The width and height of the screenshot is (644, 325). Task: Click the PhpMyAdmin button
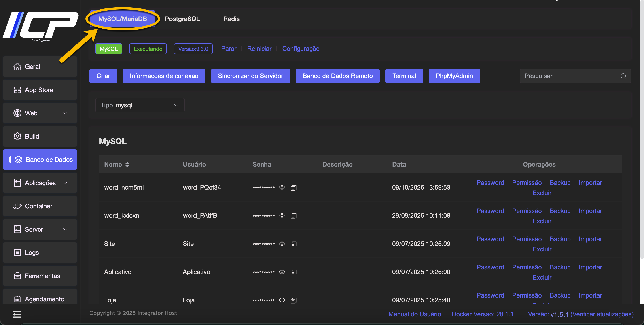click(454, 76)
